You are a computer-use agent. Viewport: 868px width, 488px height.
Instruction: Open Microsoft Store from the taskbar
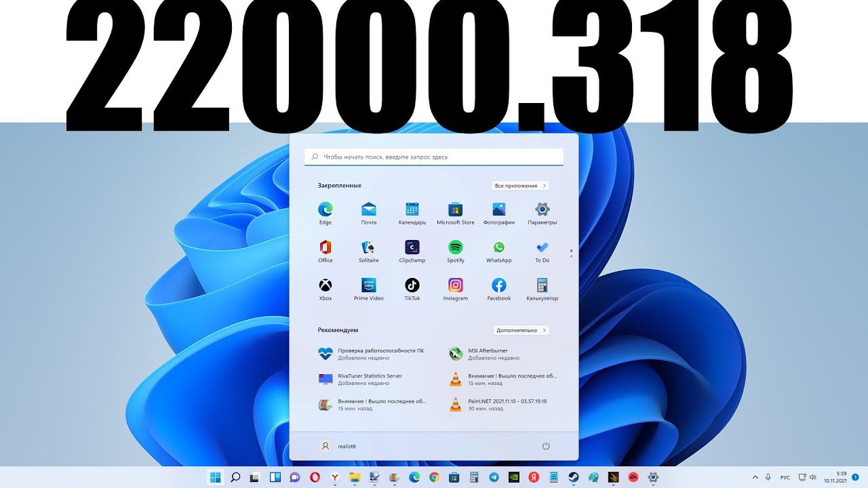454,477
